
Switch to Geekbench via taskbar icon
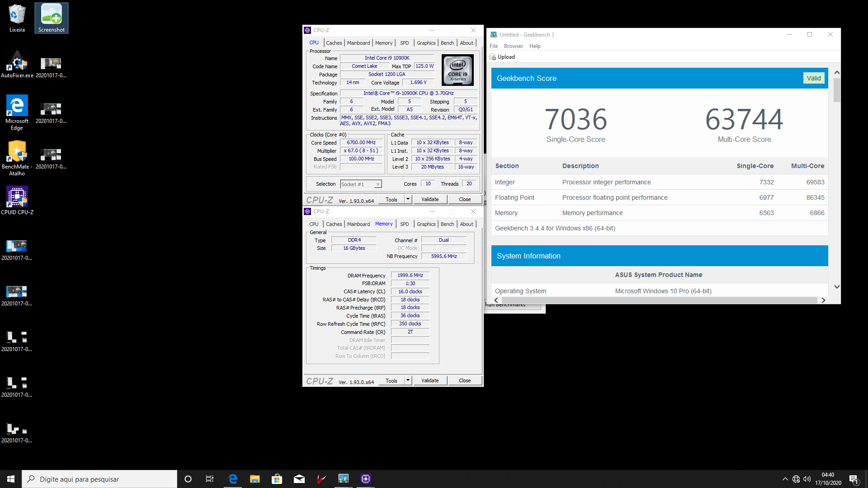344,479
